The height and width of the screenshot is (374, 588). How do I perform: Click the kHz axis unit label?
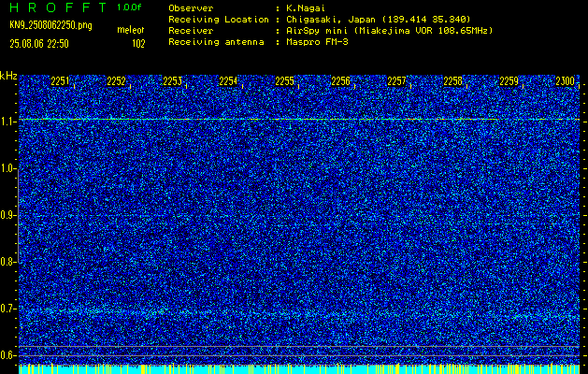point(8,76)
